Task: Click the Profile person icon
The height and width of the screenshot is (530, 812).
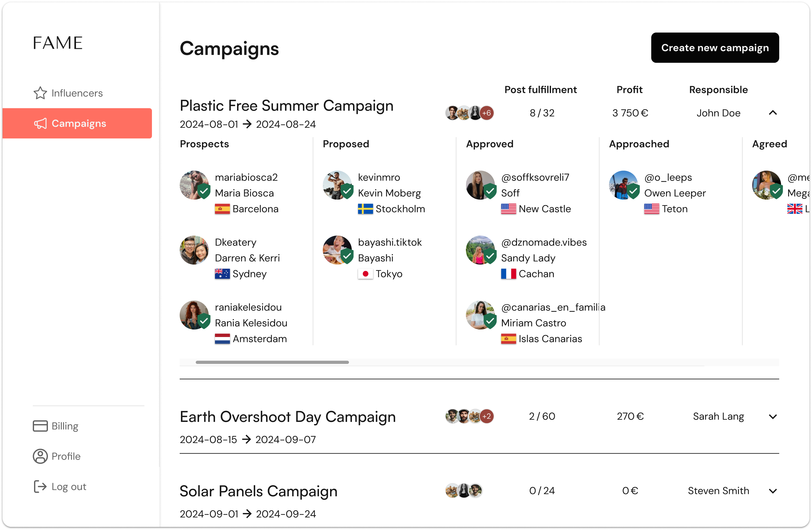Action: pos(40,456)
